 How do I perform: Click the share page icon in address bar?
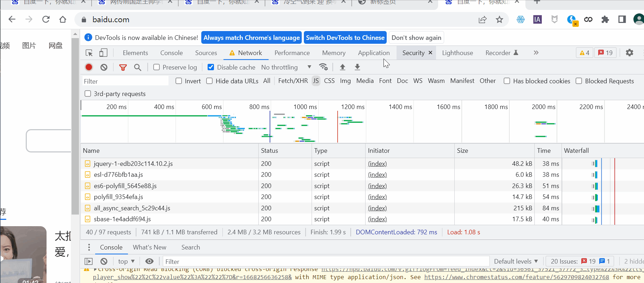pyautogui.click(x=483, y=20)
